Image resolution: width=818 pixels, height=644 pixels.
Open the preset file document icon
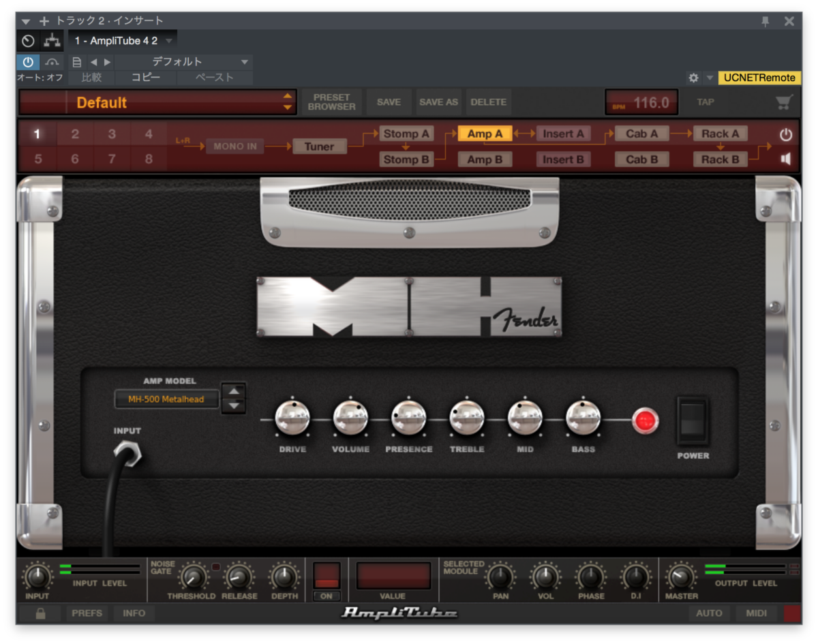[77, 62]
